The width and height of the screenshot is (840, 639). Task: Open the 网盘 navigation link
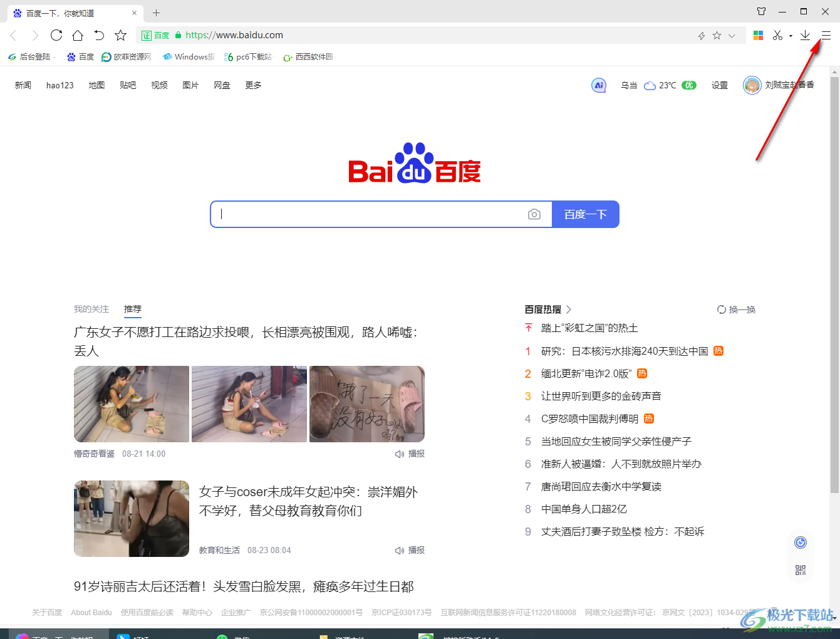(222, 85)
